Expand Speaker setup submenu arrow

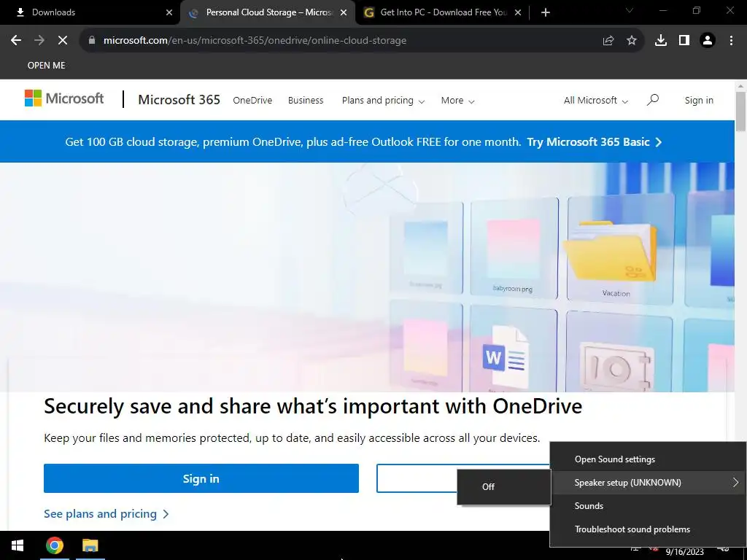click(735, 483)
